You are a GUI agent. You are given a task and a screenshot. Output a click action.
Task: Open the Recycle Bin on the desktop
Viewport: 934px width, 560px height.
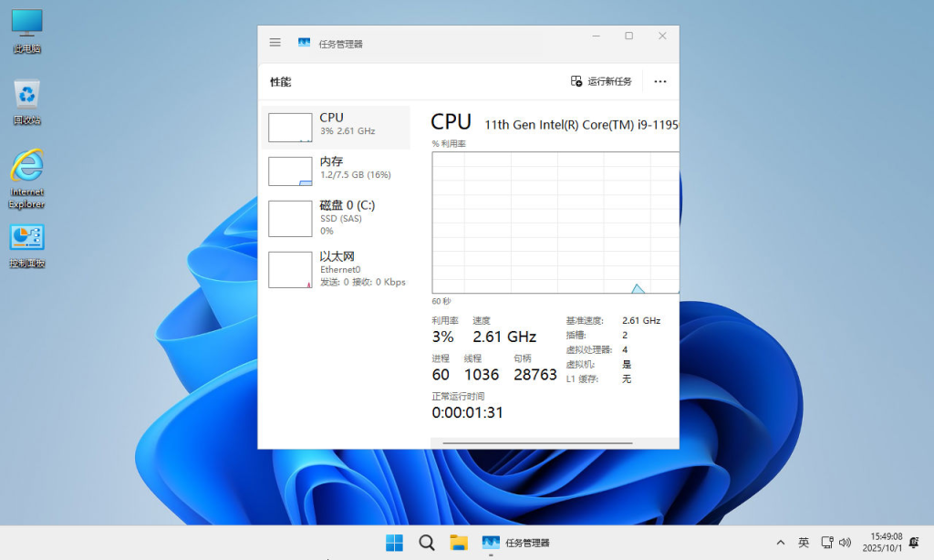[26, 96]
